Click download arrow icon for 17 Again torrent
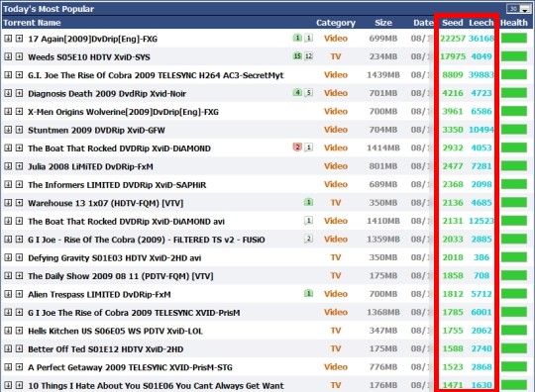Screen dimensions: 535x392 tap(8, 39)
